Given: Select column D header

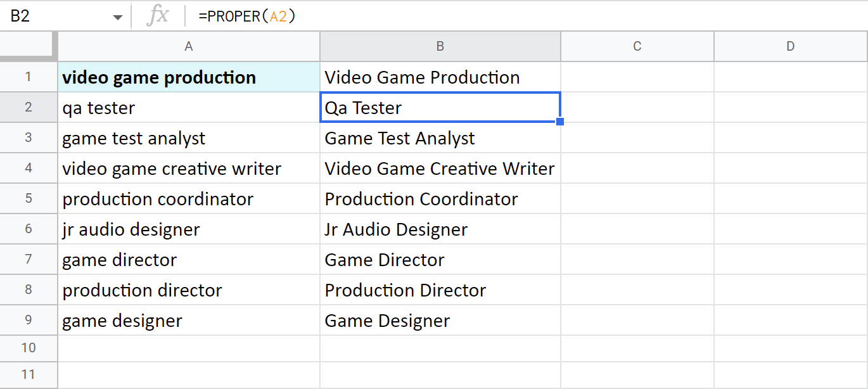Looking at the screenshot, I should [790, 46].
